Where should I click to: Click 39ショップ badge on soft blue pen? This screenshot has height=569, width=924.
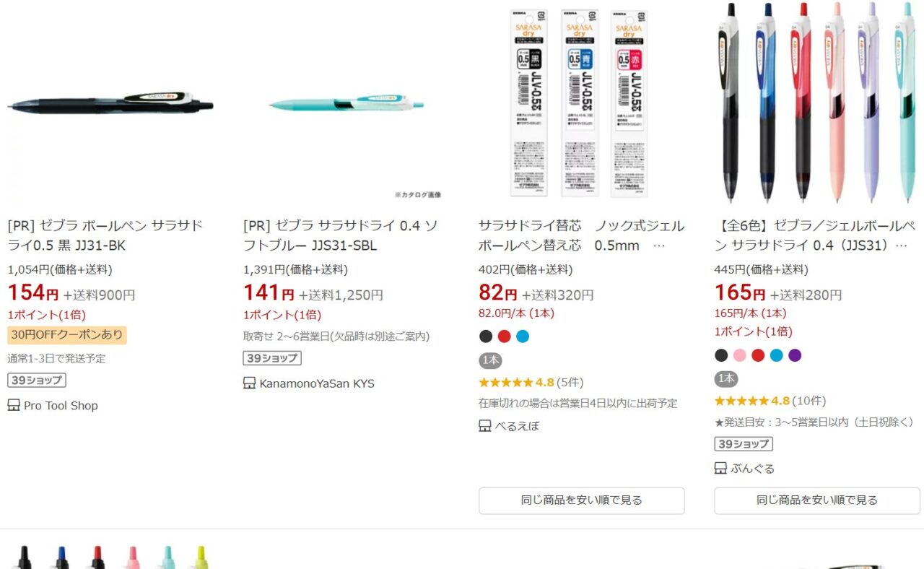pos(272,358)
